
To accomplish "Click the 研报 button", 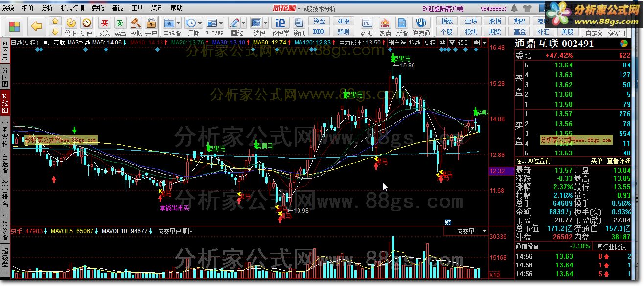I will 344,22.
